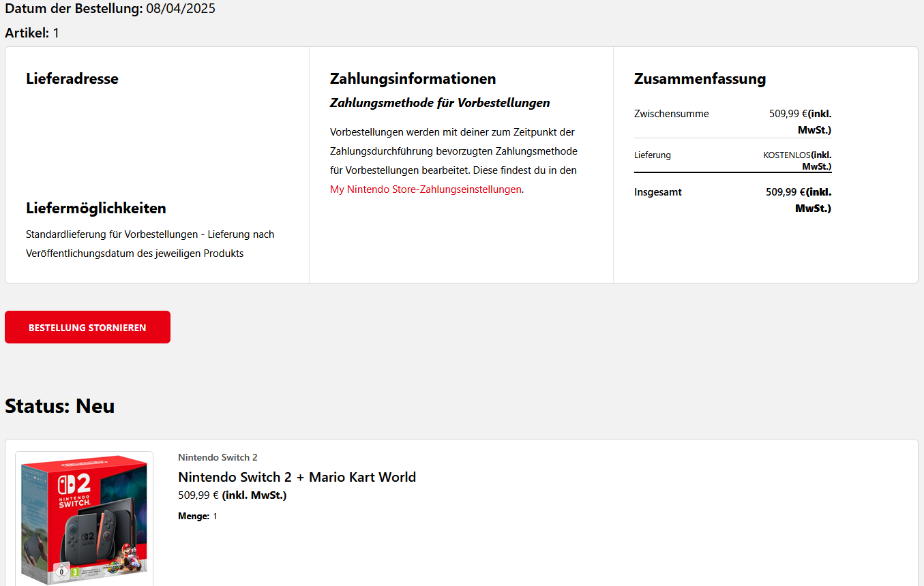924x586 pixels.
Task: Click the KOSTENLOS delivery value
Action: click(x=787, y=155)
